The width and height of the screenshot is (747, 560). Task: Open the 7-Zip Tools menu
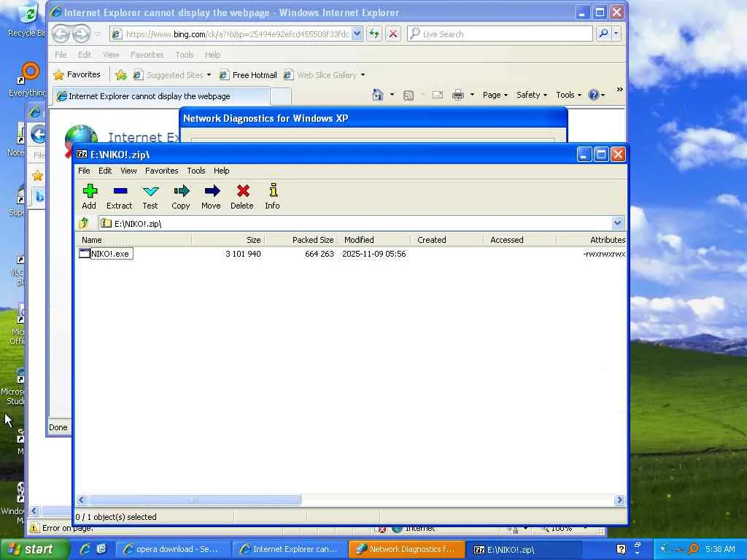[196, 171]
